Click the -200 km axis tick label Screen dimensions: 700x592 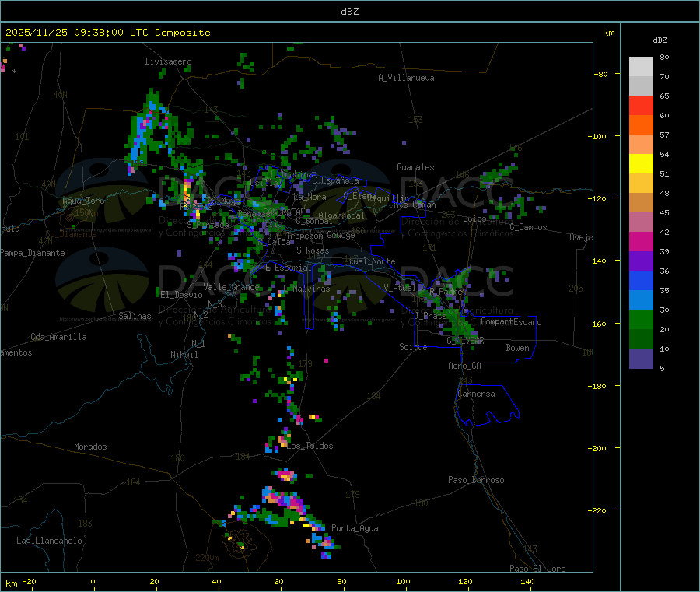(597, 448)
